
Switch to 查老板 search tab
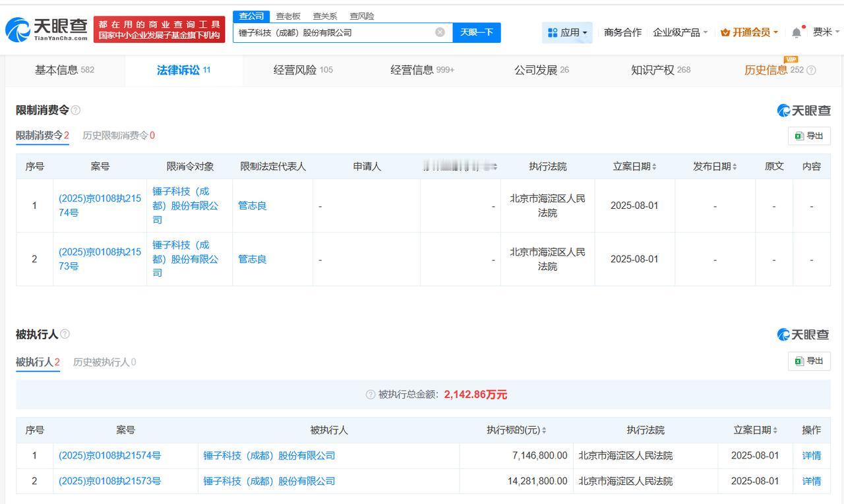tap(288, 16)
